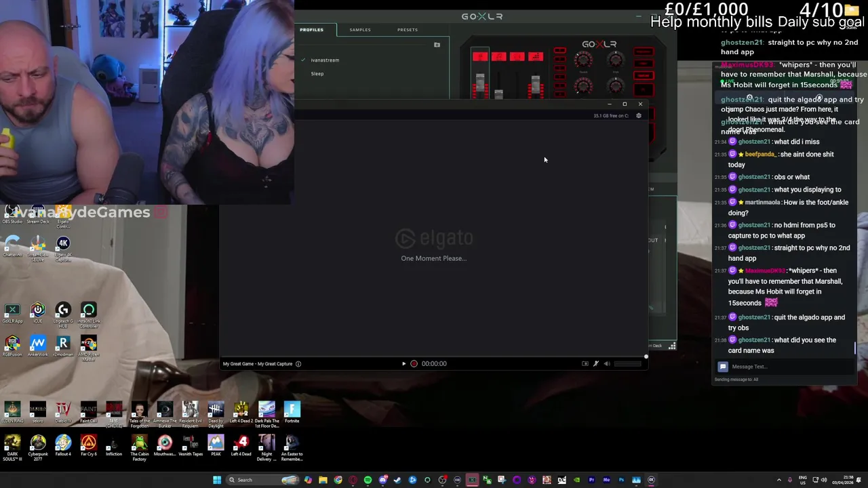
Task: Adjust the fourth GoXLR channel fader
Action: (536, 85)
